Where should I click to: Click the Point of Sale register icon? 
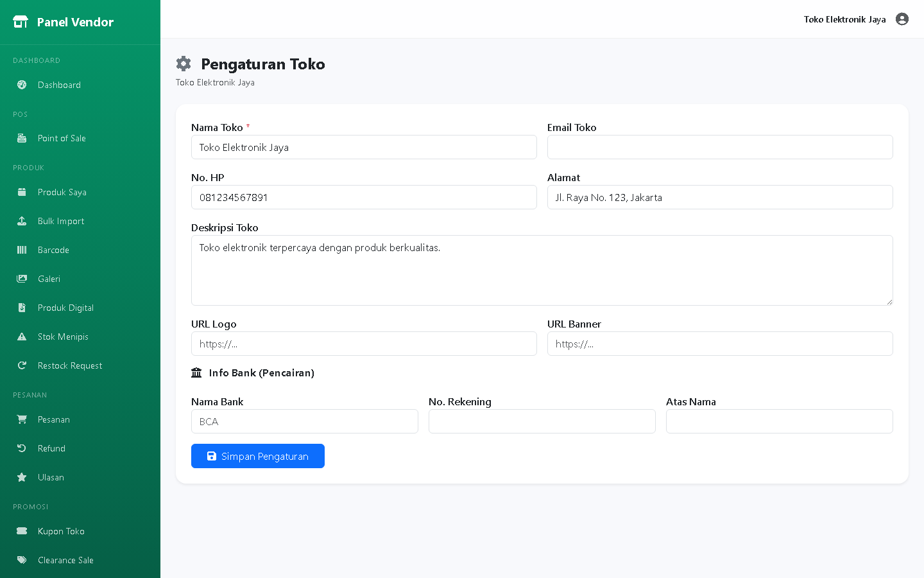(x=22, y=138)
